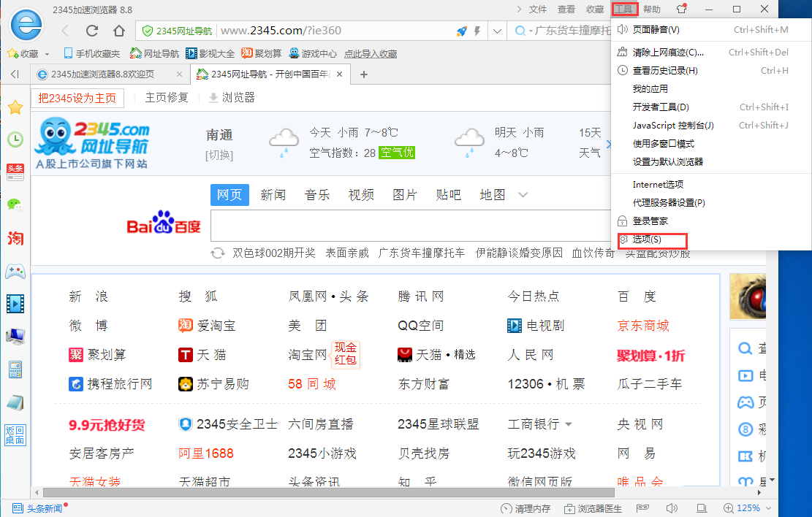Image resolution: width=812 pixels, height=517 pixels.
Task: Expand the 收藏 bookmarks dropdown arrow
Action: [47, 54]
